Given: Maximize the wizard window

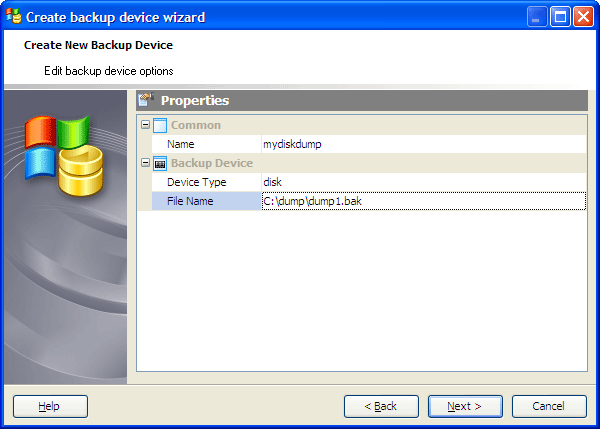Looking at the screenshot, I should click(x=560, y=16).
